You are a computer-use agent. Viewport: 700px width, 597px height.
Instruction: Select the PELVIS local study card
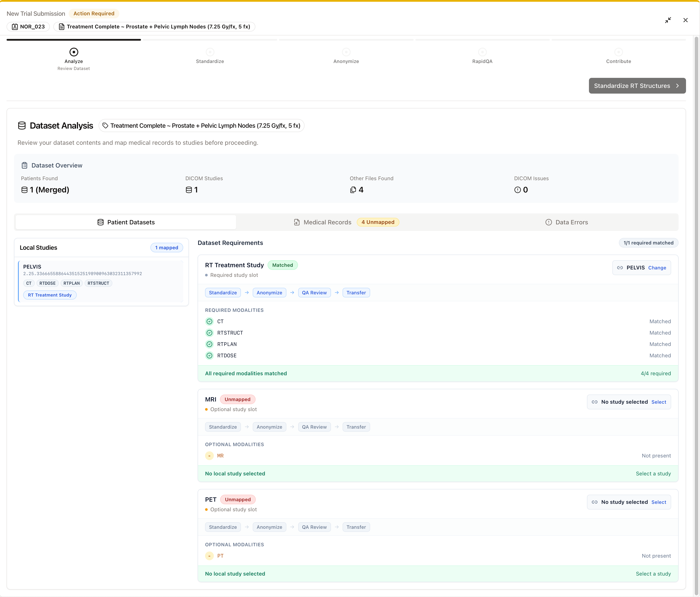tap(101, 281)
